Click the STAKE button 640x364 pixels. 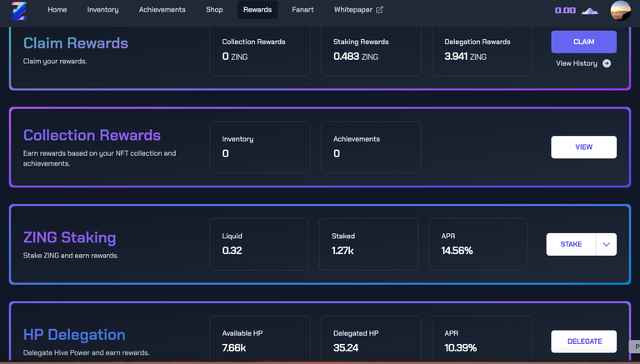pyautogui.click(x=571, y=244)
